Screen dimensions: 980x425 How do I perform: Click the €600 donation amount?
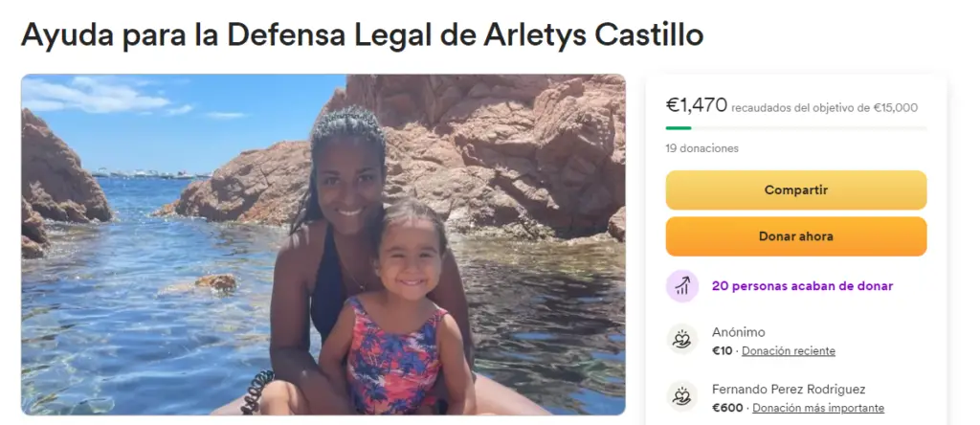727,408
